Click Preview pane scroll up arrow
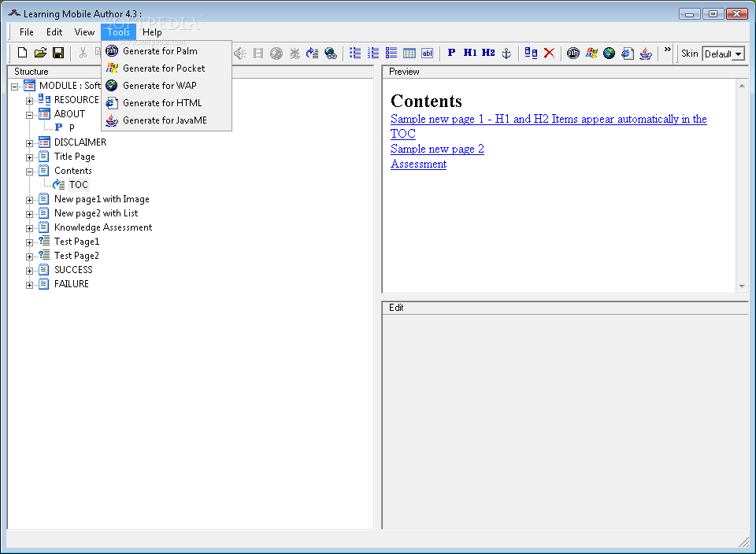This screenshot has height=554, width=756. coord(742,86)
